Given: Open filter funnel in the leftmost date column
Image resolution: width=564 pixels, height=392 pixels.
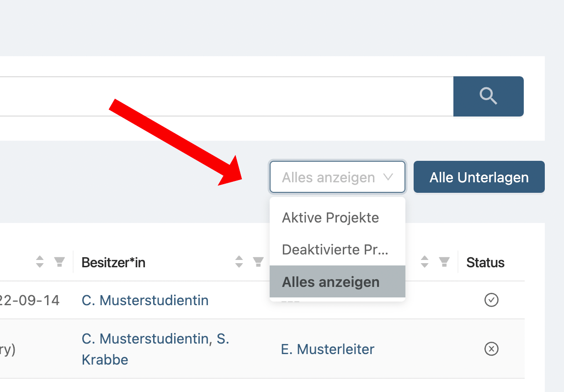Looking at the screenshot, I should (x=59, y=262).
